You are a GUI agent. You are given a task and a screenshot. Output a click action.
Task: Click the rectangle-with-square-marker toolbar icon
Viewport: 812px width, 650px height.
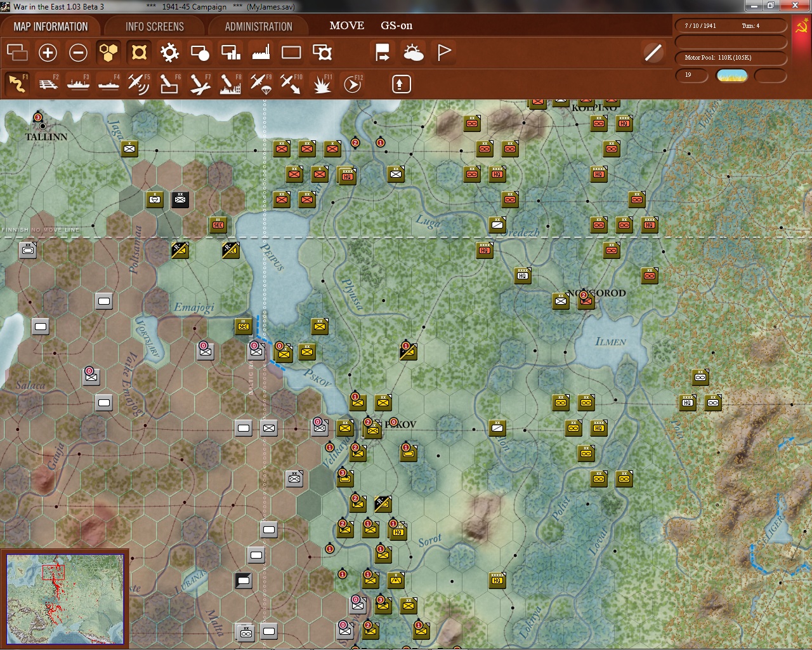coord(322,52)
